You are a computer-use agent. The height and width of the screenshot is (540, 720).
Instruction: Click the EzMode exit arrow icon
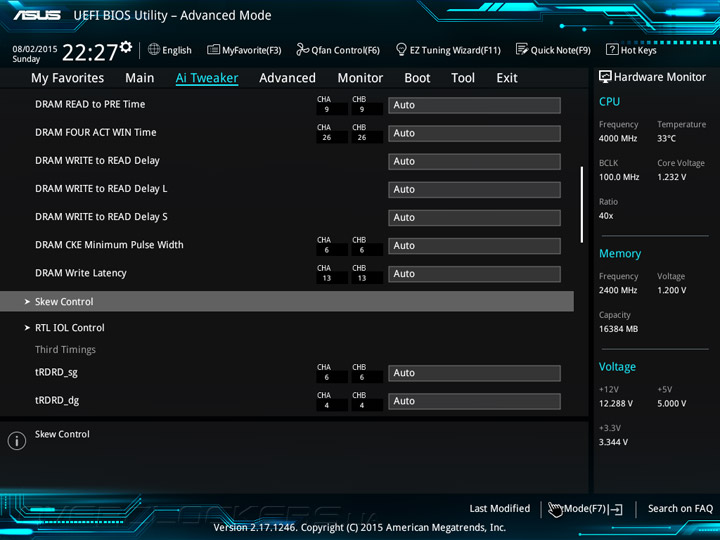[x=616, y=509]
